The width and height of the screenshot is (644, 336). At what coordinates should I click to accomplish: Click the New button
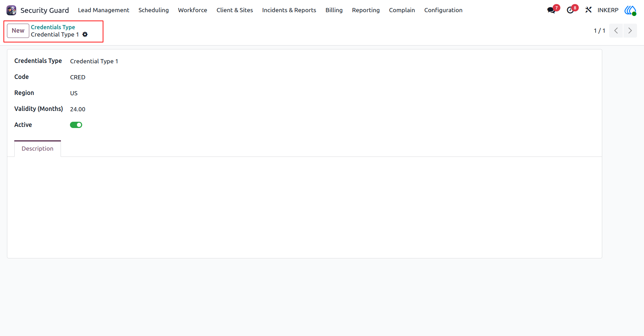[x=18, y=31]
